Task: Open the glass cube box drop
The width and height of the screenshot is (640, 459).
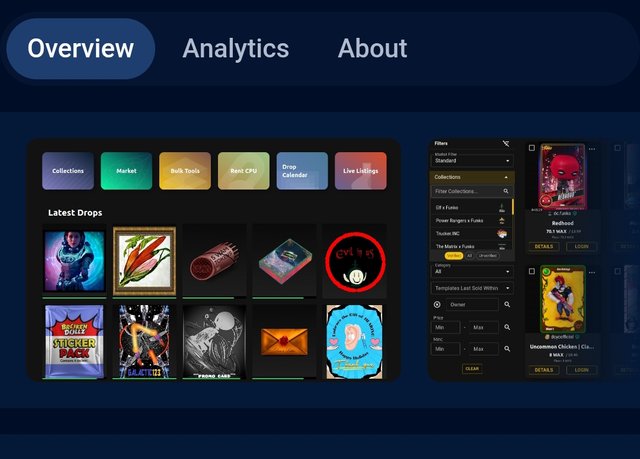Action: pyautogui.click(x=284, y=261)
